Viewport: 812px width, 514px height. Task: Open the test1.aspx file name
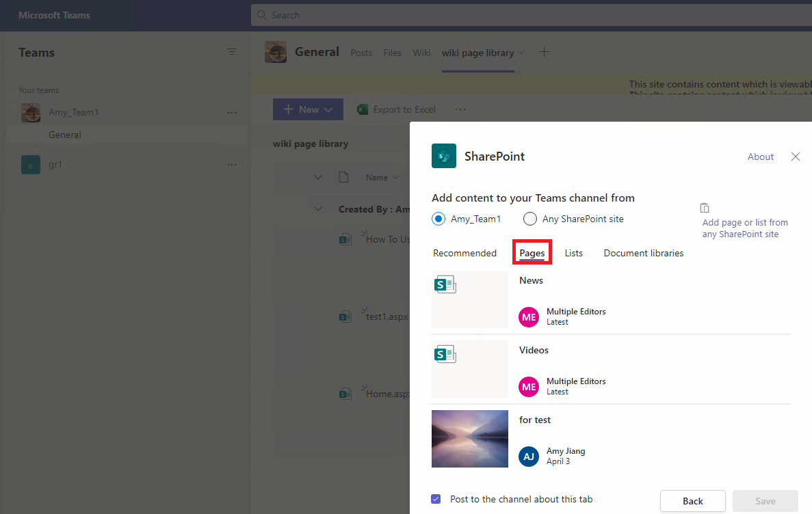pos(387,316)
